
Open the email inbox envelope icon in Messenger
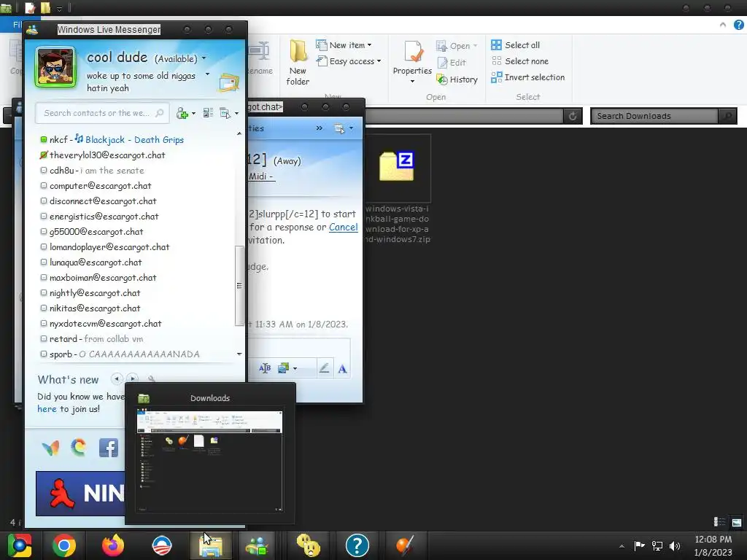[228, 83]
